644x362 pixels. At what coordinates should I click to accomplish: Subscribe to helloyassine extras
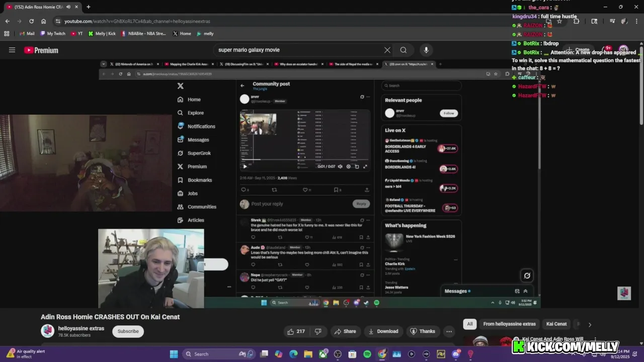point(128,331)
